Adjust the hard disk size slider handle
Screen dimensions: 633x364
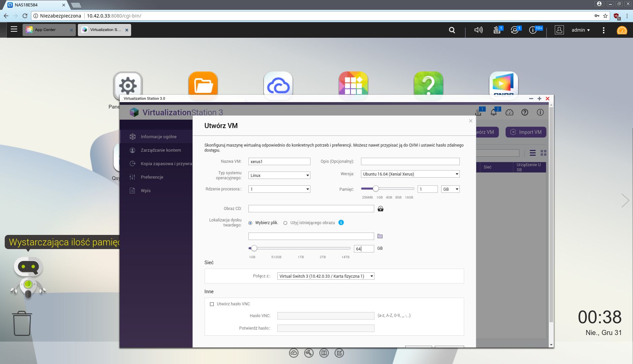pos(254,248)
